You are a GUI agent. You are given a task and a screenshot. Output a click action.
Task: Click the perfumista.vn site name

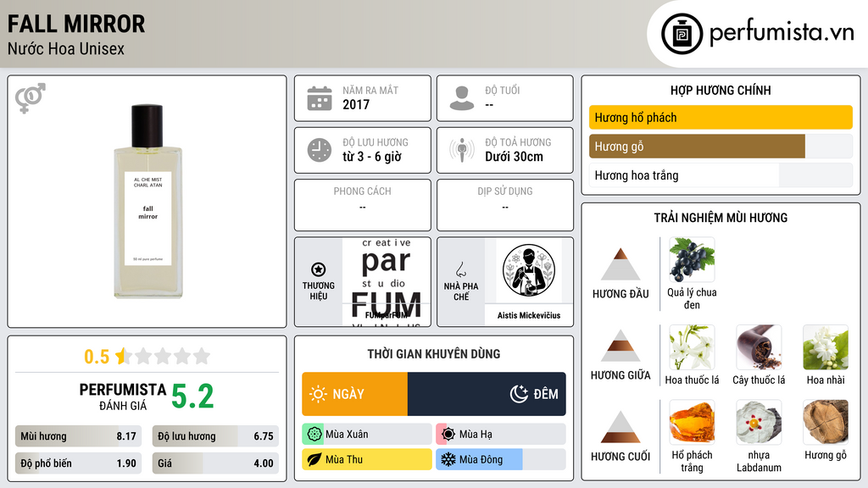click(x=782, y=32)
